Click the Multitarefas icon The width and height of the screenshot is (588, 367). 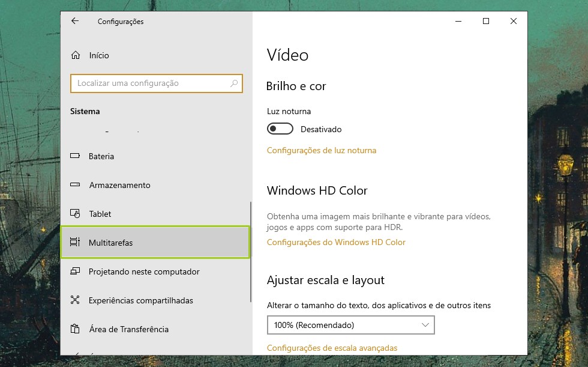point(75,243)
